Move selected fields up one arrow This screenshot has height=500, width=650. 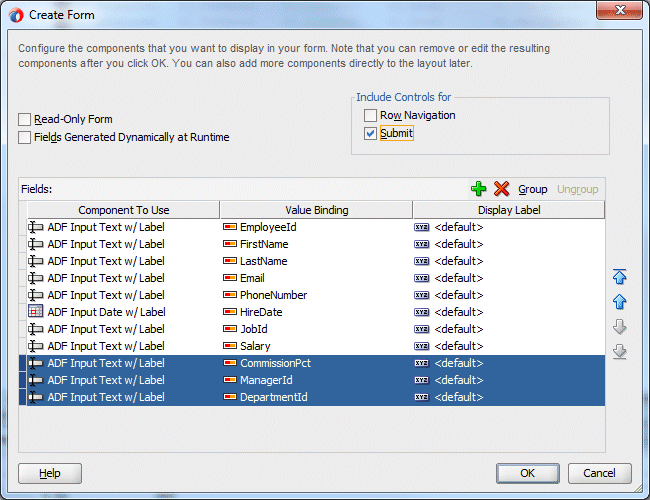(x=619, y=302)
